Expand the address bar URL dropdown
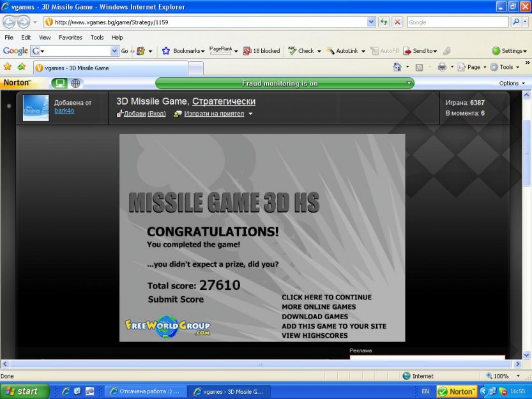 coord(371,22)
